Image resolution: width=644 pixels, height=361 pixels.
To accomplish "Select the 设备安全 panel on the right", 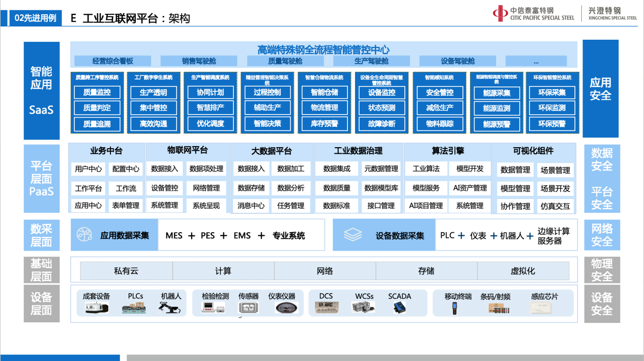I will click(602, 303).
